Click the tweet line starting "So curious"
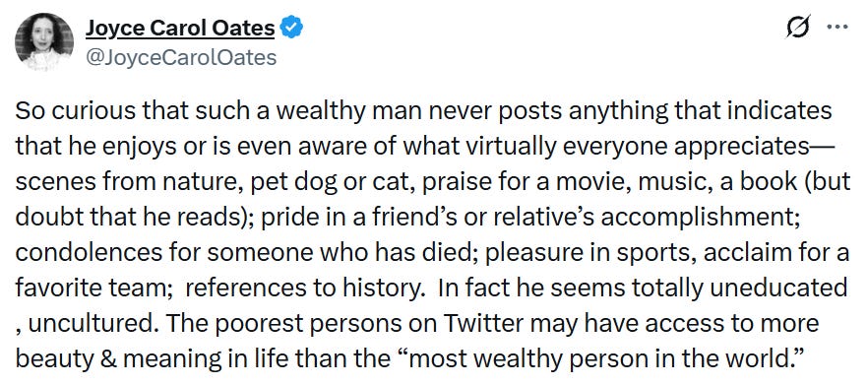Viewport: 868px width, 385px height. point(423,112)
